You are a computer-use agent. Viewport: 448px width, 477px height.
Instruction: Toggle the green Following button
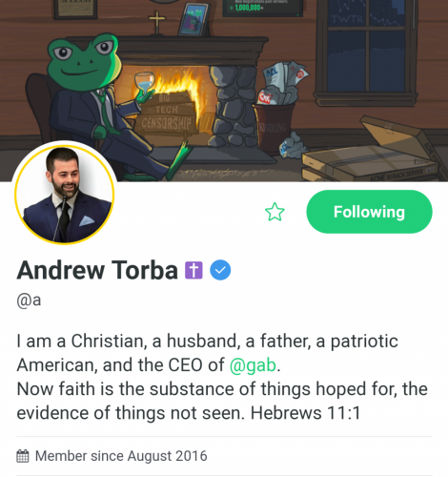[369, 212]
